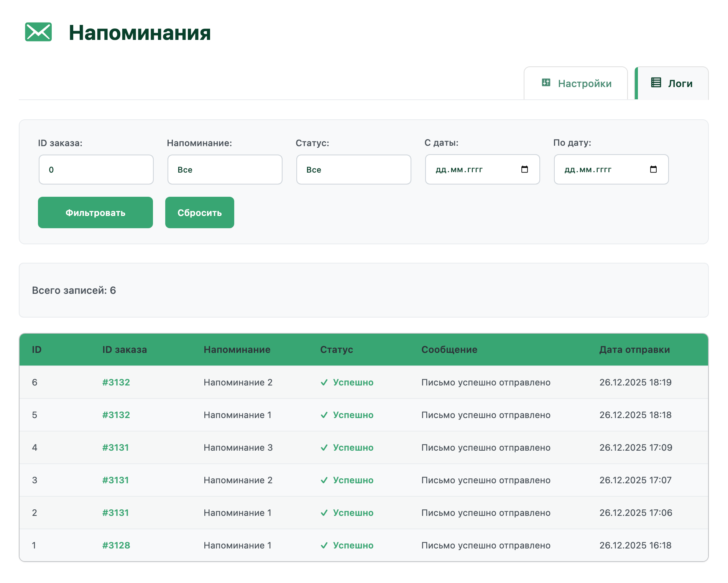
Task: Open the calendar picker for По дату
Action: (653, 170)
